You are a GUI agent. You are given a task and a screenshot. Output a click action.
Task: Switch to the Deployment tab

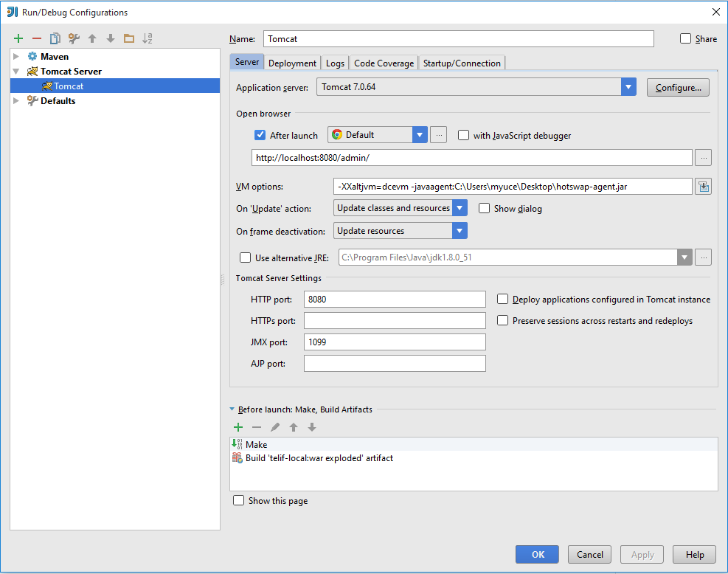(x=293, y=63)
